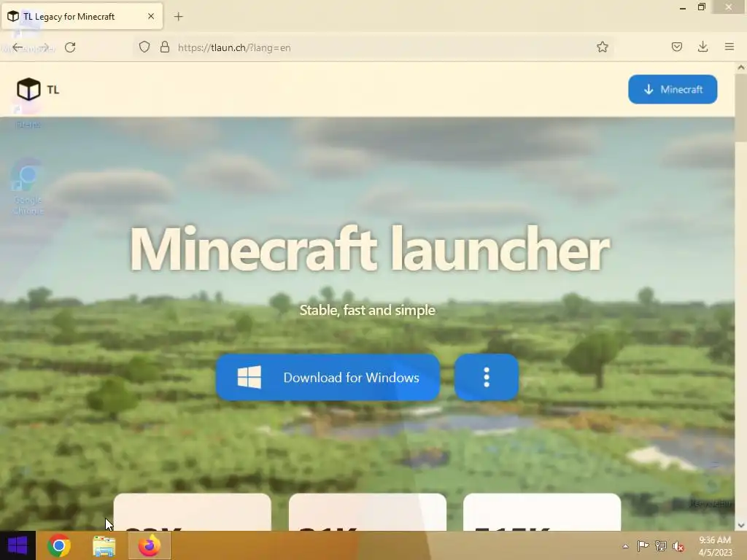Open the Windows Start button
Image resolution: width=747 pixels, height=560 pixels.
(x=18, y=545)
